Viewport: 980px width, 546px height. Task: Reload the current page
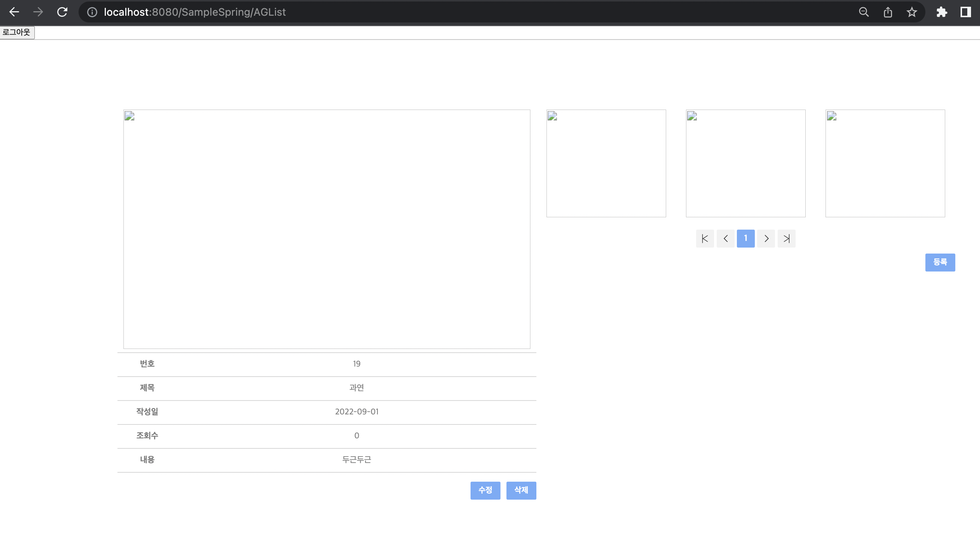(x=62, y=12)
